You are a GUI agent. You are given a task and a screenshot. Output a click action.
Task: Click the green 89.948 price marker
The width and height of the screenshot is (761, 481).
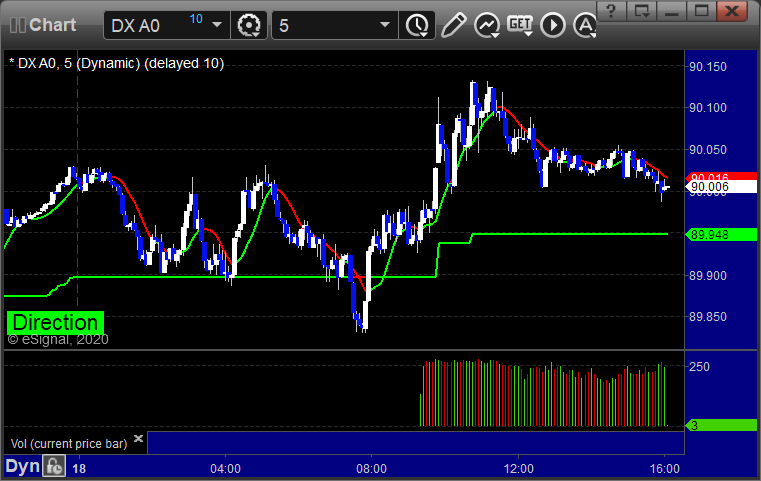click(721, 235)
